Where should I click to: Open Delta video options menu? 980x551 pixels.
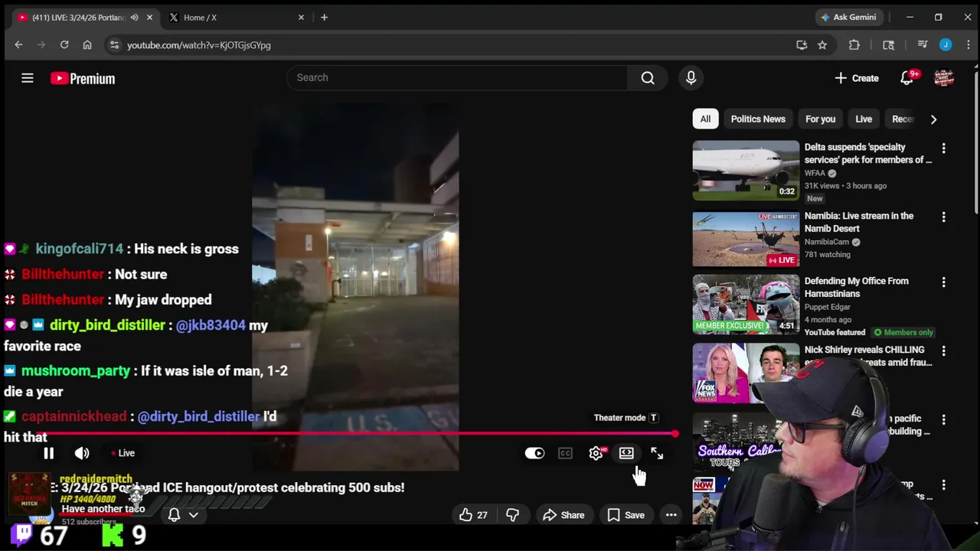pyautogui.click(x=943, y=148)
